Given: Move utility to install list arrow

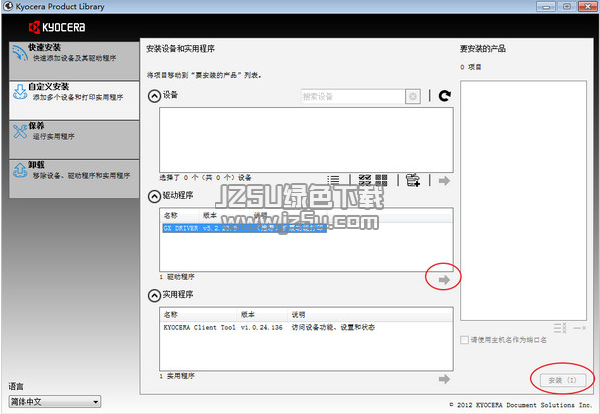Looking at the screenshot, I should (444, 379).
